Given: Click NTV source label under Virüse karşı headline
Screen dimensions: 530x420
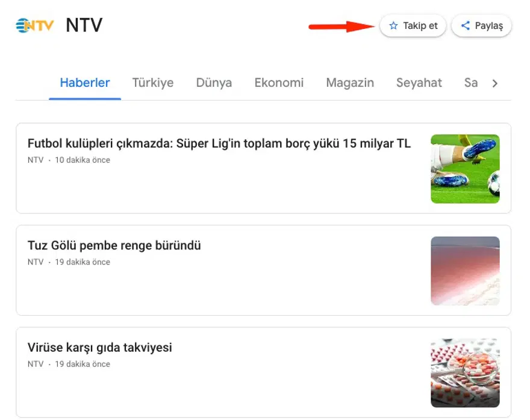Looking at the screenshot, I should (36, 364).
